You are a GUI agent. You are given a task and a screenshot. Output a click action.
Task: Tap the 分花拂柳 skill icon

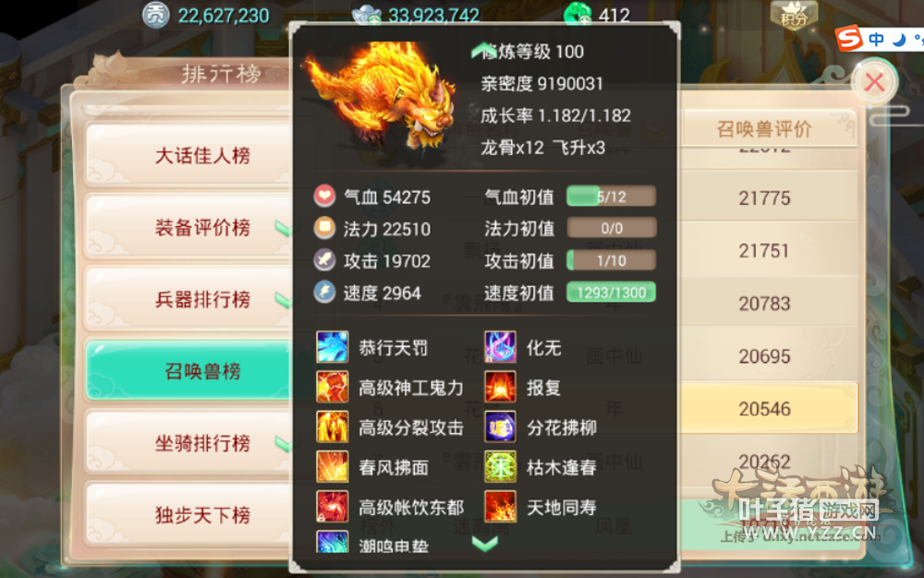coord(500,427)
